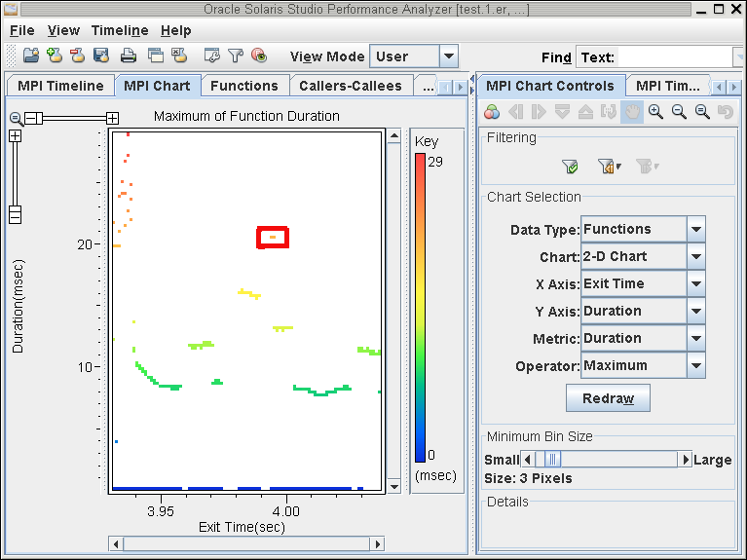This screenshot has height=560, width=747.
Task: Select the MPI Chart tab
Action: coord(157,86)
